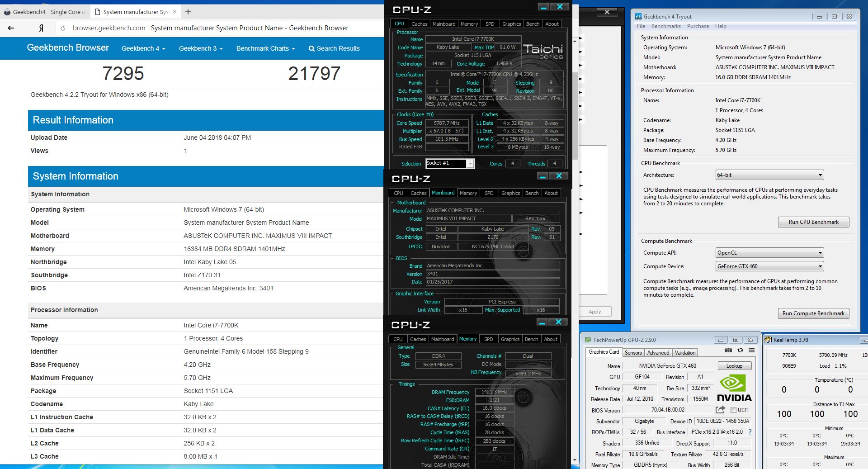Image resolution: width=868 pixels, height=469 pixels.
Task: Close the System manufacturer browser tab
Action: (175, 12)
